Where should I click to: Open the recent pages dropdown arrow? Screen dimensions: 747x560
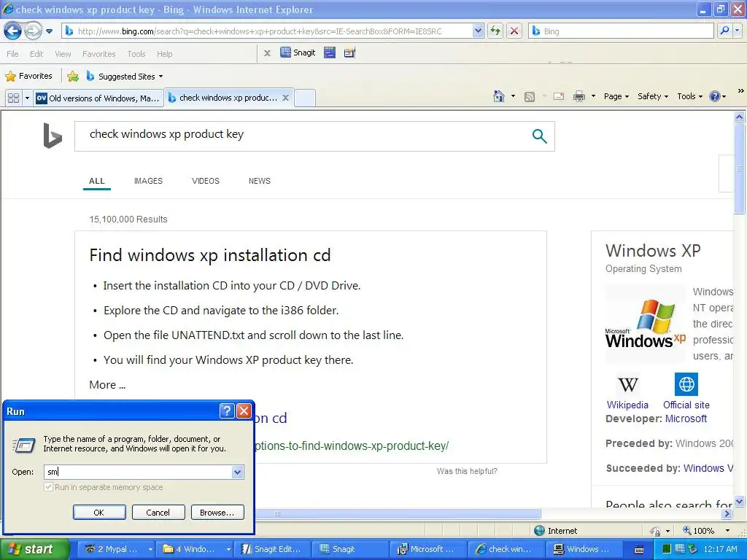tap(49, 31)
